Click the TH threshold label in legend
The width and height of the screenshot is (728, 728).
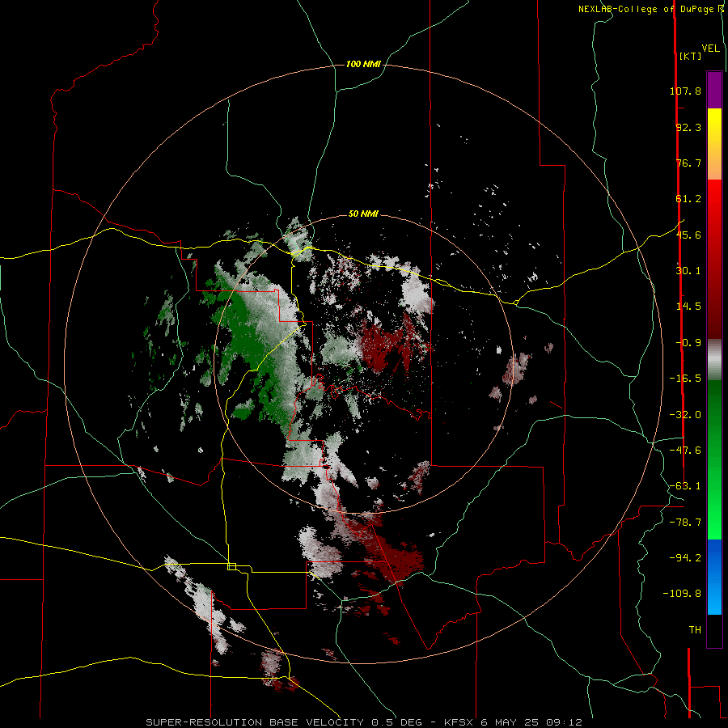point(695,630)
